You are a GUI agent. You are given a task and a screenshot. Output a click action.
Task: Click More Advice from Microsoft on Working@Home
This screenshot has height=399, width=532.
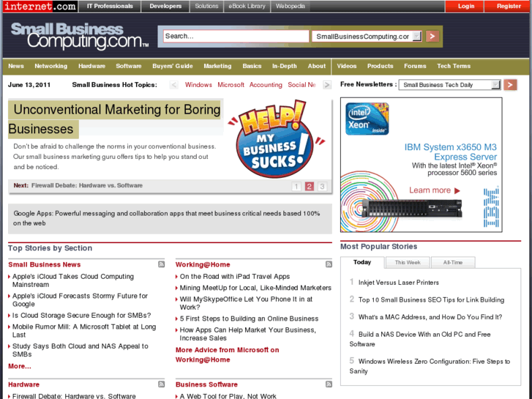(x=228, y=355)
